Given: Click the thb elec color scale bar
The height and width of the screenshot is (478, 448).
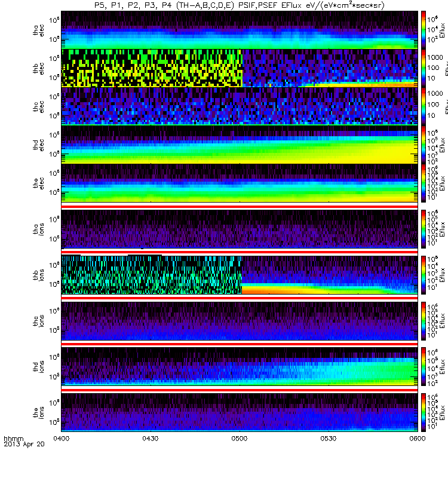Looking at the screenshot, I should pyautogui.click(x=424, y=68).
